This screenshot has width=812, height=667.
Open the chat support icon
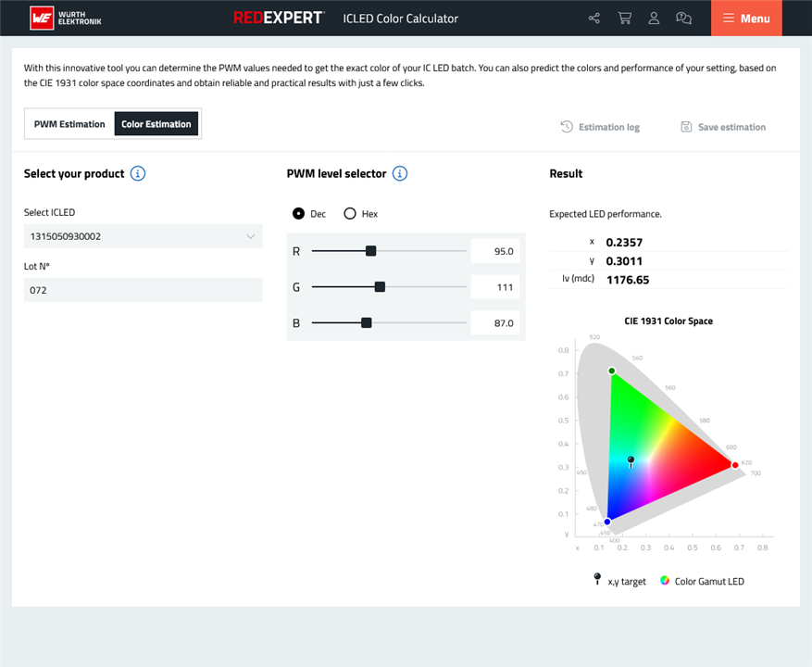tap(683, 19)
